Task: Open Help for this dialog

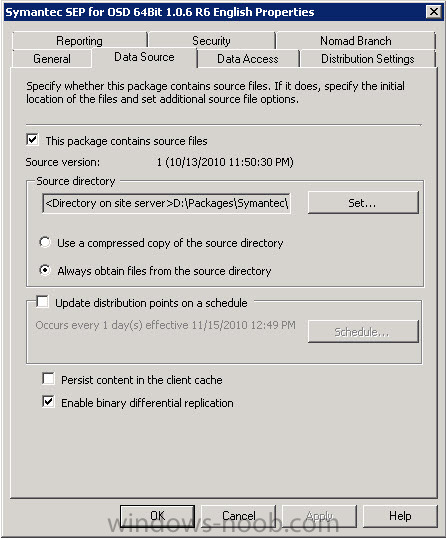Action: click(x=400, y=516)
